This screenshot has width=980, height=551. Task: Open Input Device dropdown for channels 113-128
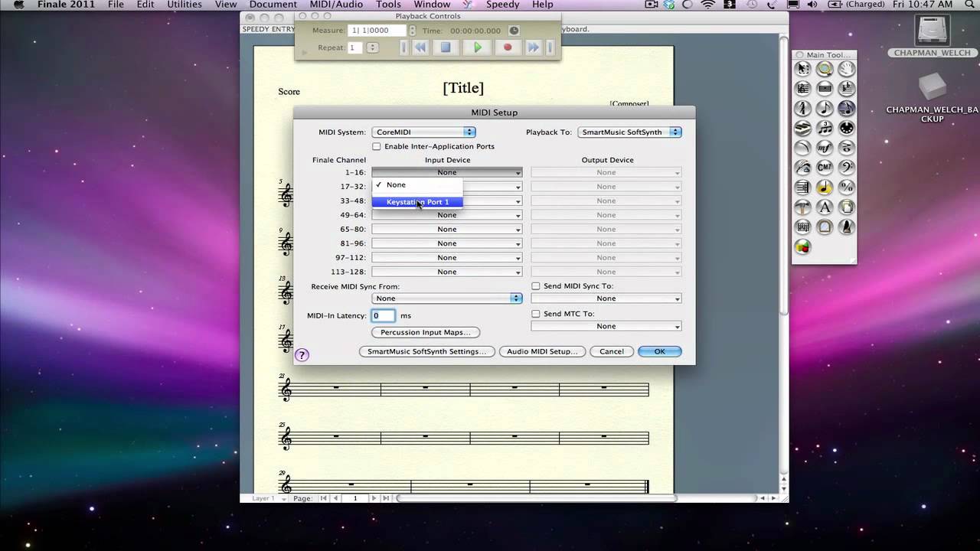tap(447, 272)
